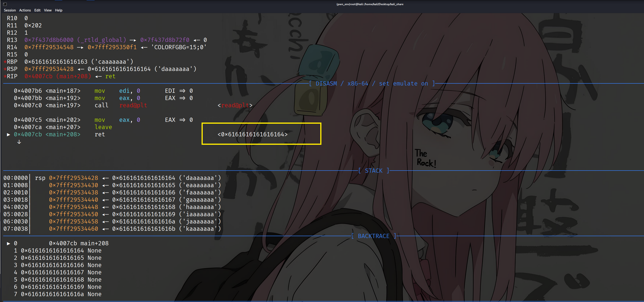This screenshot has width=644, height=302.
Task: Open the View menu
Action: [x=48, y=10]
